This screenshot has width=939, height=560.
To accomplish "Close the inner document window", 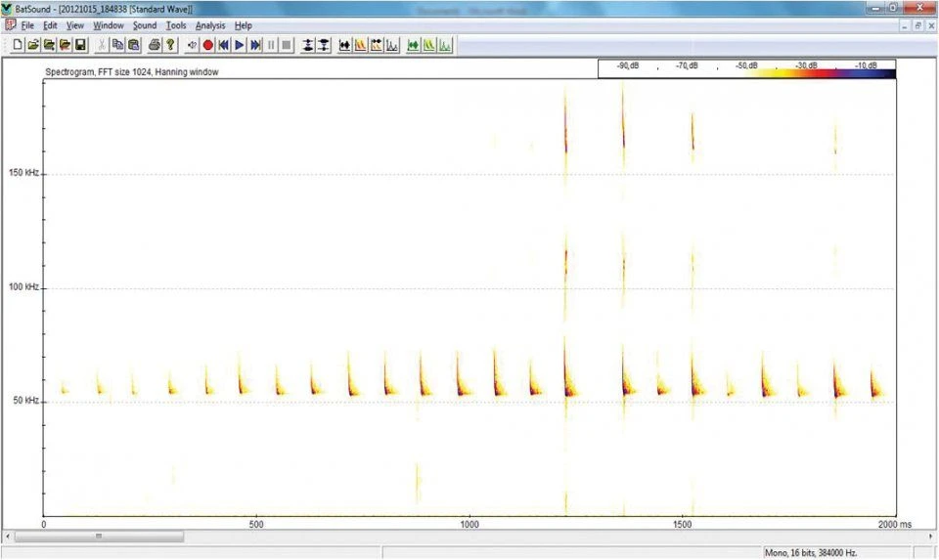I will click(x=931, y=25).
